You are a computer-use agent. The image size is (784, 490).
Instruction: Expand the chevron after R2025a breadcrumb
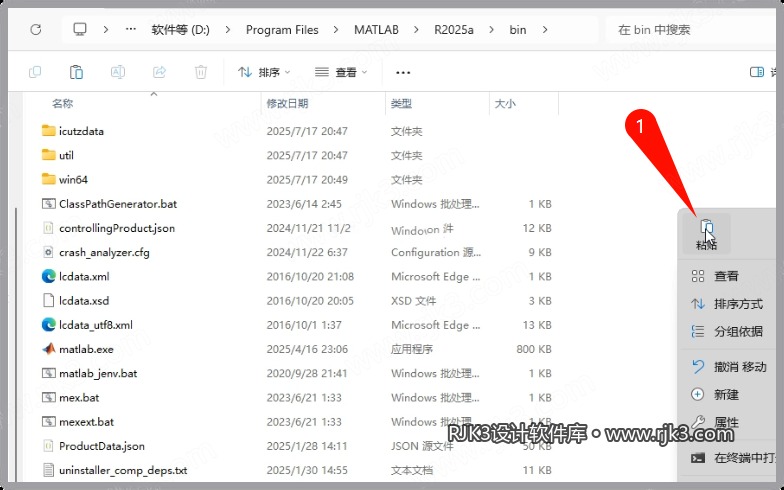[x=492, y=30]
